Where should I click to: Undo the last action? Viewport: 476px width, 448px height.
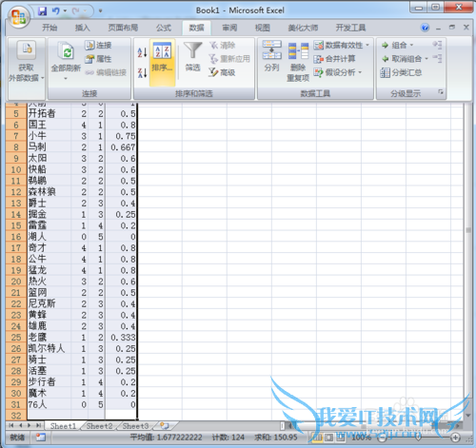pyautogui.click(x=56, y=11)
